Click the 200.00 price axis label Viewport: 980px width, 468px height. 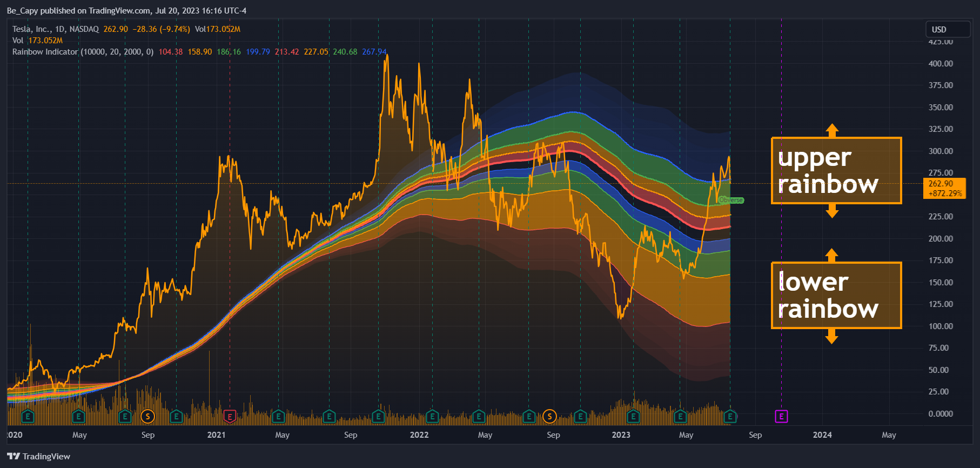941,239
